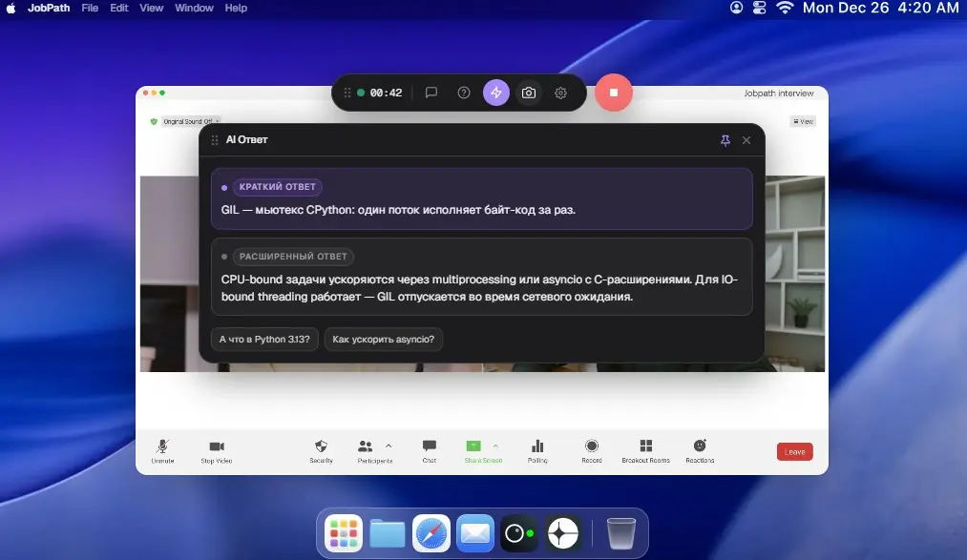Open the floating toolbar settings gear
The height and width of the screenshot is (560, 967).
click(x=560, y=93)
